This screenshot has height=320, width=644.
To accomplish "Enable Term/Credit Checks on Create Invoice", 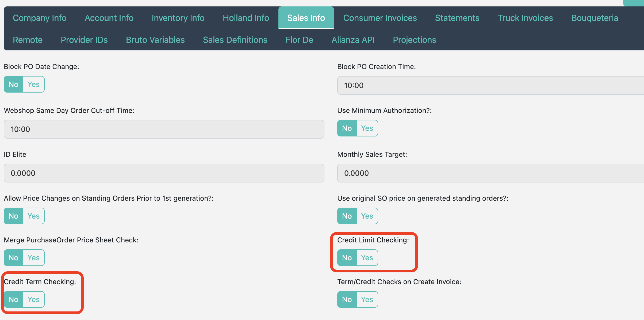I will pos(367,300).
